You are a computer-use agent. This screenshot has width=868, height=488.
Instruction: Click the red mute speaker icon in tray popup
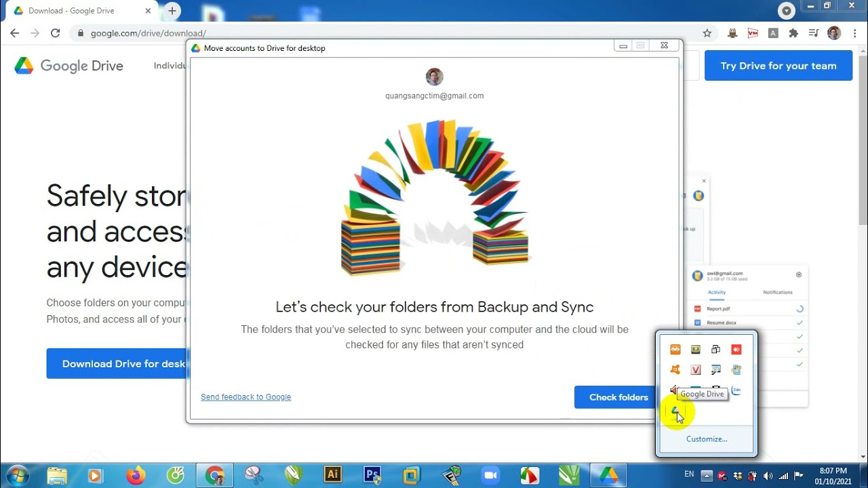[x=674, y=390]
